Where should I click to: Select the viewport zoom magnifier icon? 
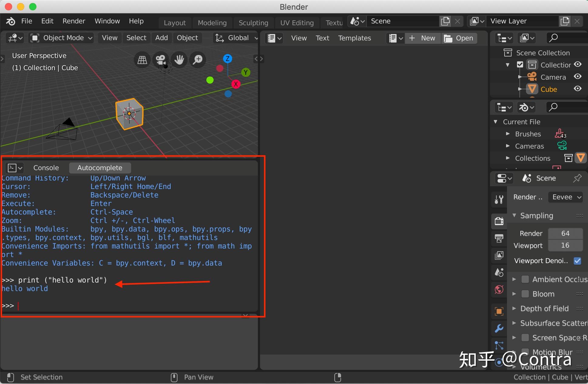(x=198, y=60)
